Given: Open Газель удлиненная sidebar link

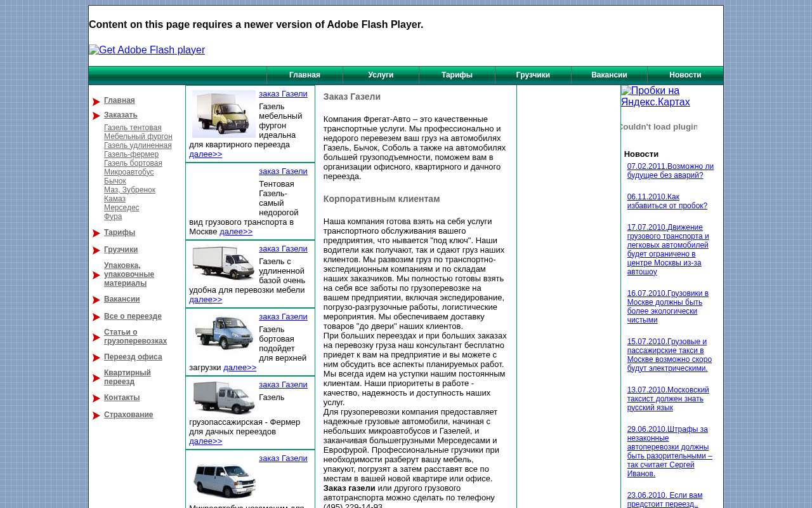Looking at the screenshot, I should coord(138,145).
